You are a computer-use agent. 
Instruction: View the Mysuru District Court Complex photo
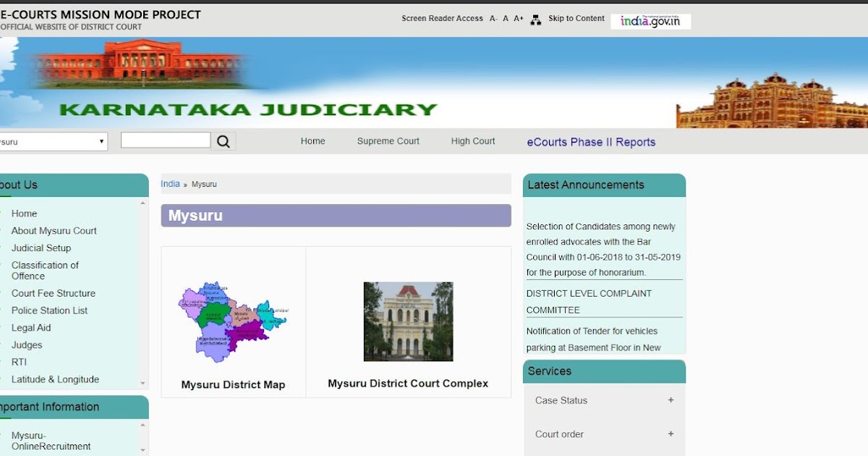(409, 321)
